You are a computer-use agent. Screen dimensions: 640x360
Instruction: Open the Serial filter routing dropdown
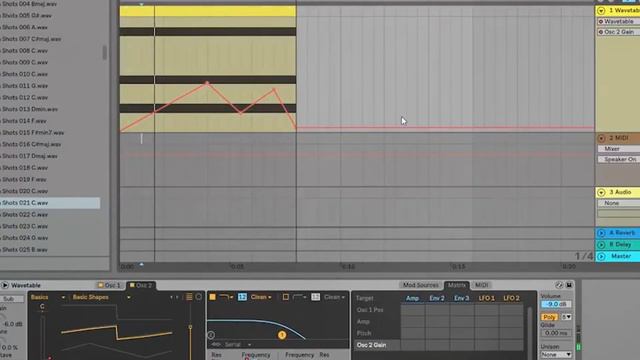237,344
